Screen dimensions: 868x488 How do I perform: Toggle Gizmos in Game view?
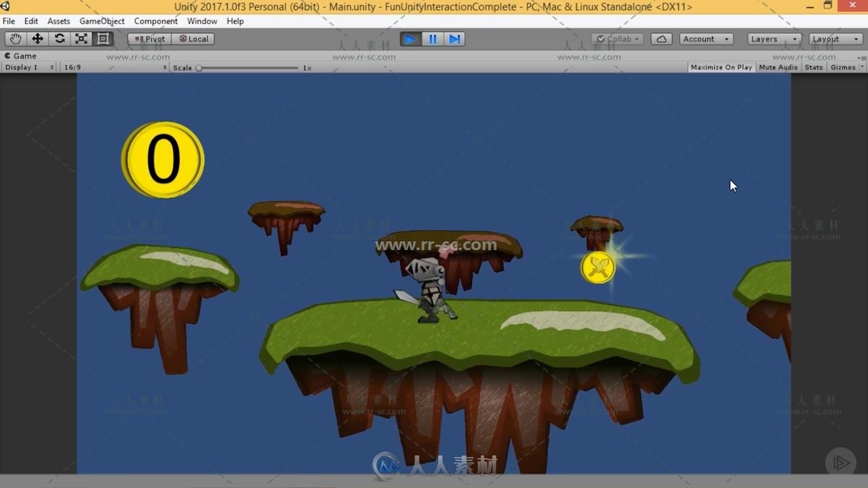[x=843, y=67]
